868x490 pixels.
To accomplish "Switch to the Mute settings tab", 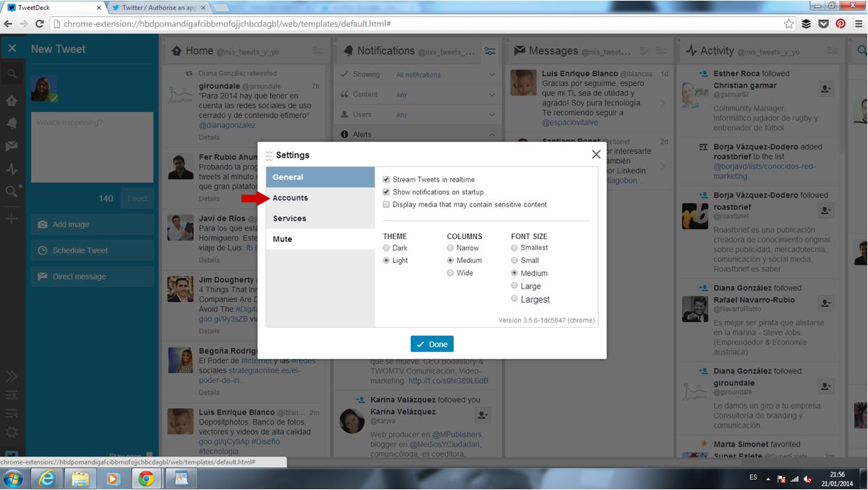I will point(282,239).
